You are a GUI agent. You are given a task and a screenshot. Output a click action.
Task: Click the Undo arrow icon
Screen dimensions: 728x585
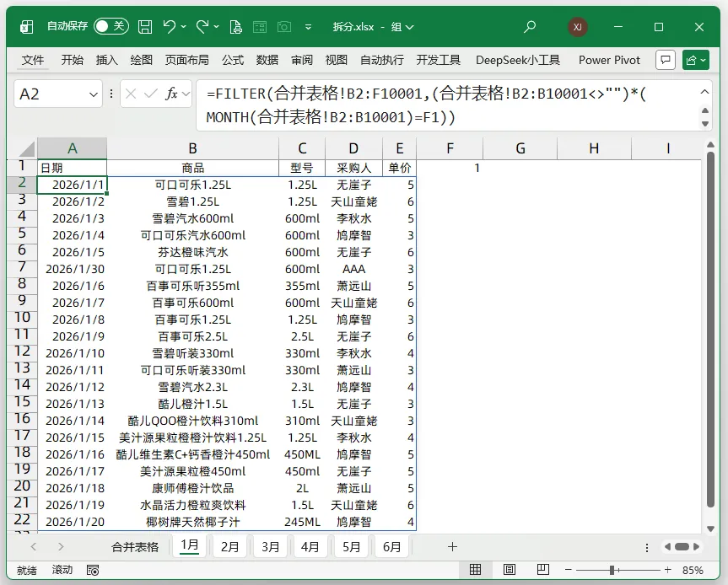pyautogui.click(x=170, y=27)
